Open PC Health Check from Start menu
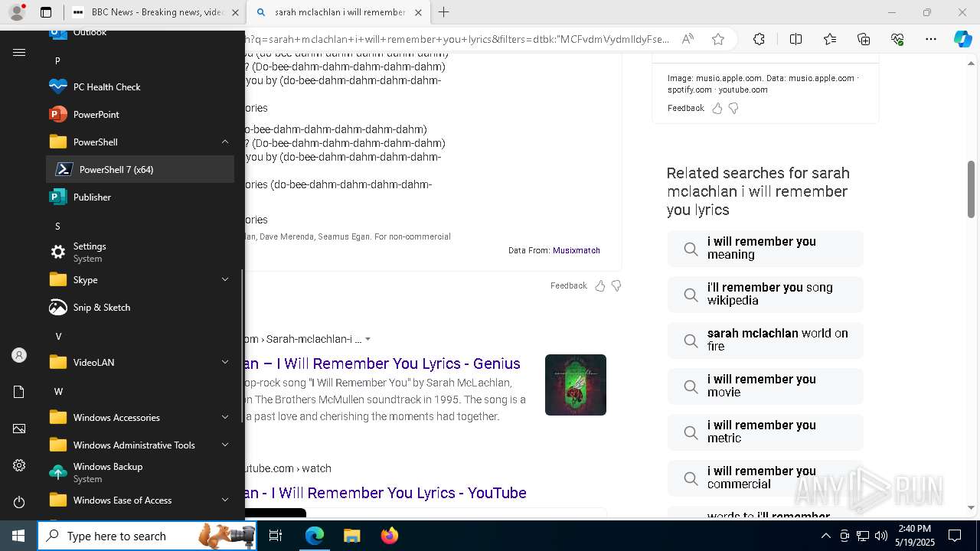 coord(140,86)
